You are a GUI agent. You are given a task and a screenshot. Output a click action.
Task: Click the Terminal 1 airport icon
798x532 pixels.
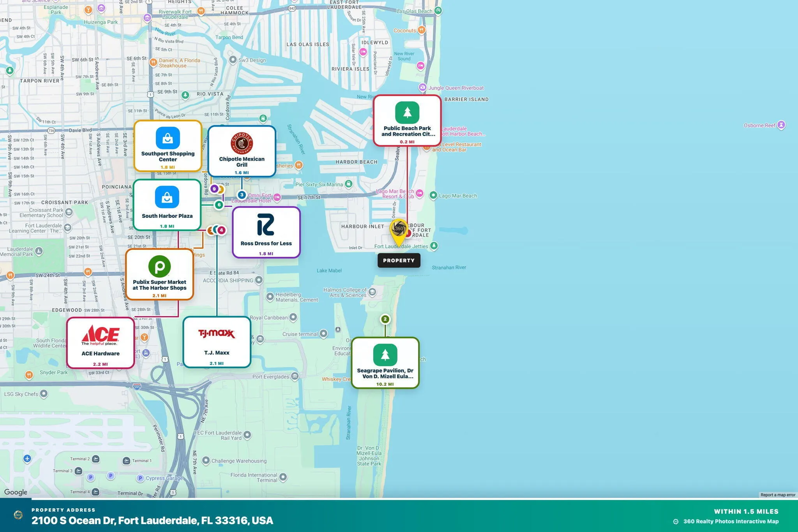[126, 461]
